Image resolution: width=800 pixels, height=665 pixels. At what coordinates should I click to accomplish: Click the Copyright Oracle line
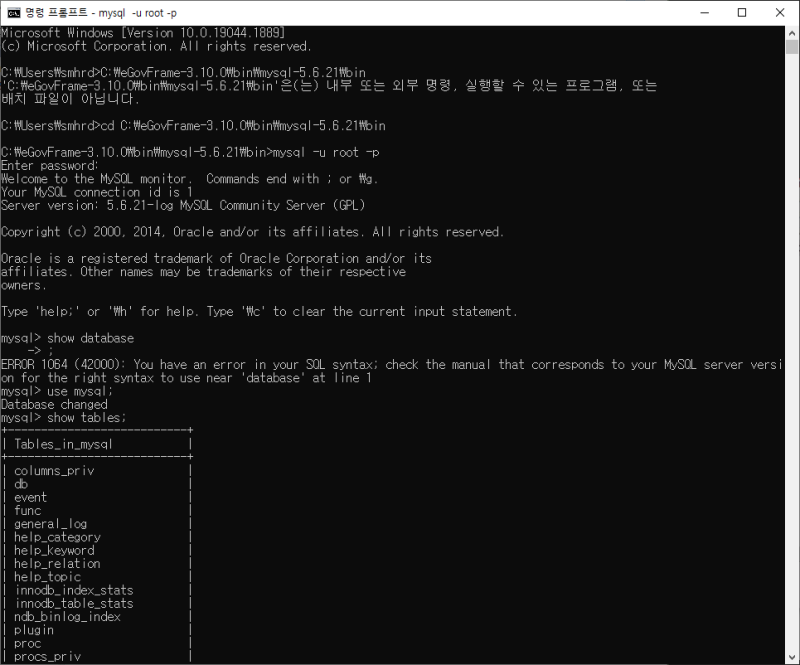pyautogui.click(x=253, y=232)
